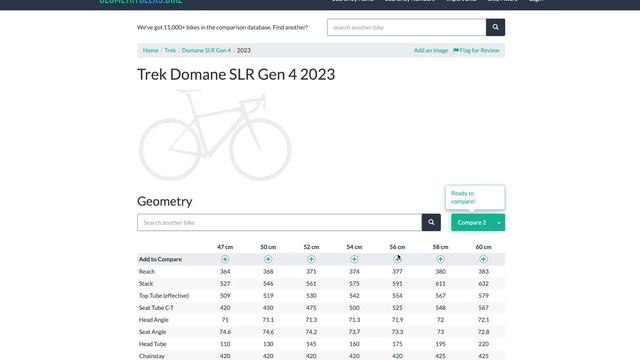Click the Add to Compare row label
Viewport: 640px width, 360px height.
tap(160, 259)
